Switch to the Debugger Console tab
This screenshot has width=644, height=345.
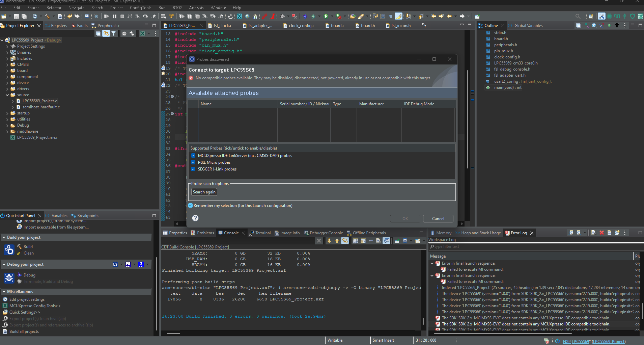(x=324, y=233)
